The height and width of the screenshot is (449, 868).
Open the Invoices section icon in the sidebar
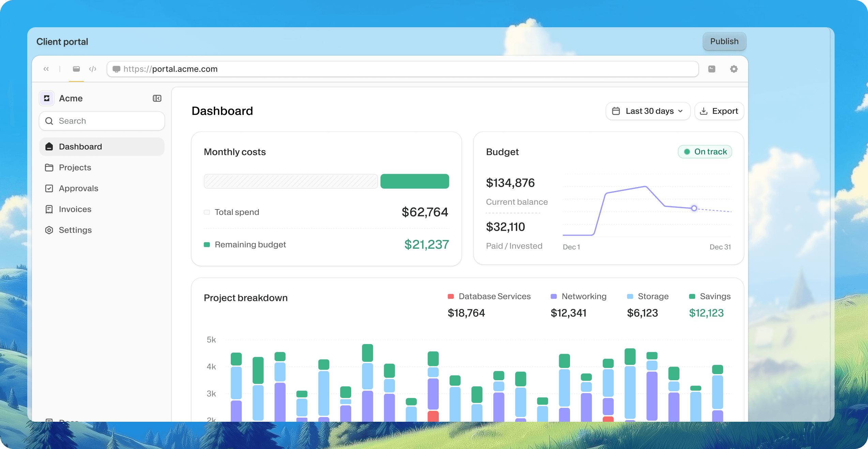pos(49,209)
